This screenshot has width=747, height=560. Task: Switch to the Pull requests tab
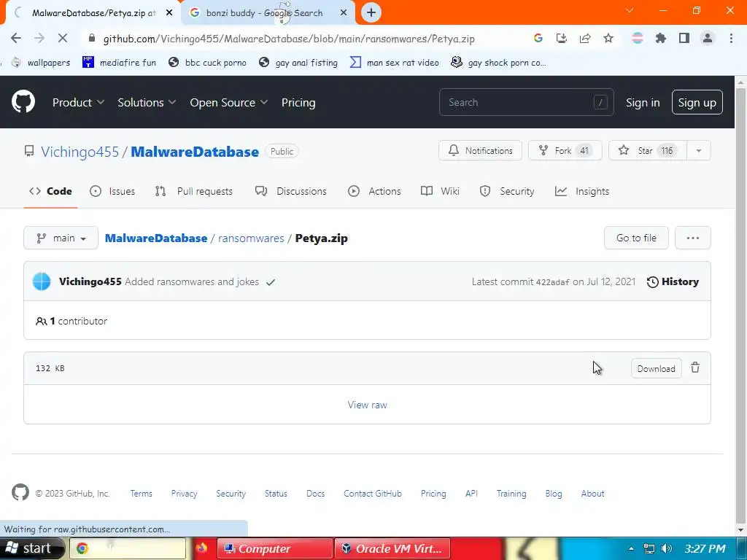[194, 191]
